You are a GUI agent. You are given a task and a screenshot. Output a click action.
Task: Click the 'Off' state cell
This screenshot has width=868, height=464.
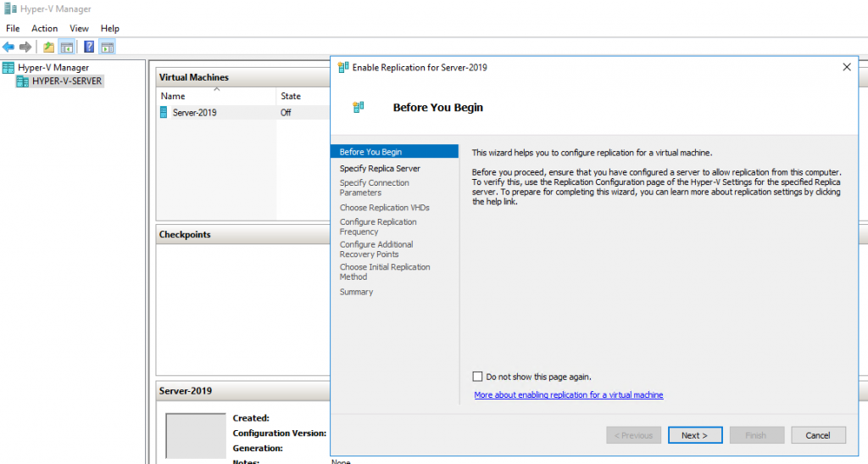286,113
